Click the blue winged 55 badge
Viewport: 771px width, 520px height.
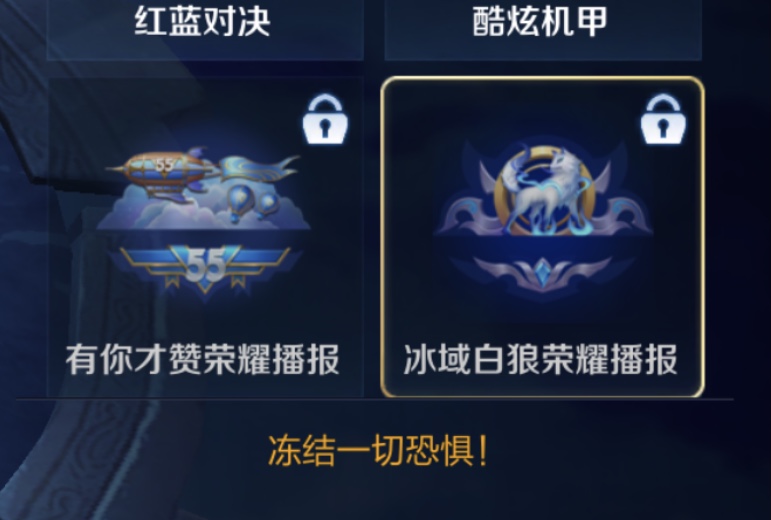(x=206, y=267)
